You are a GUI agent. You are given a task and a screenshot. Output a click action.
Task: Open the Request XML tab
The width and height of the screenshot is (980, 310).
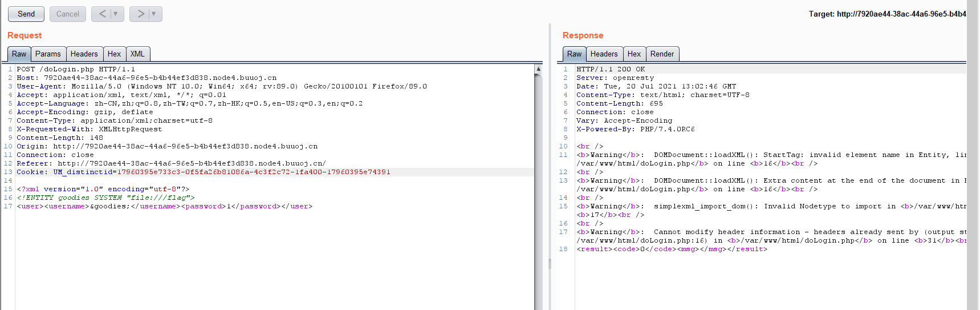point(137,54)
